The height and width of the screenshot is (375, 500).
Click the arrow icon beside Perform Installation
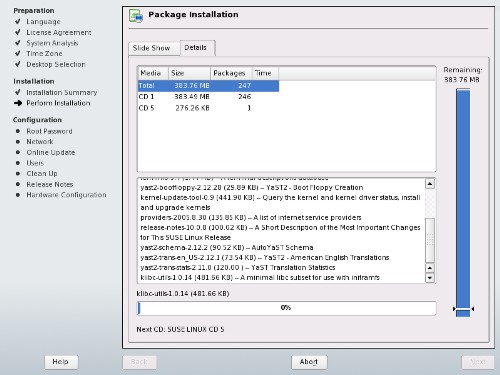18,103
